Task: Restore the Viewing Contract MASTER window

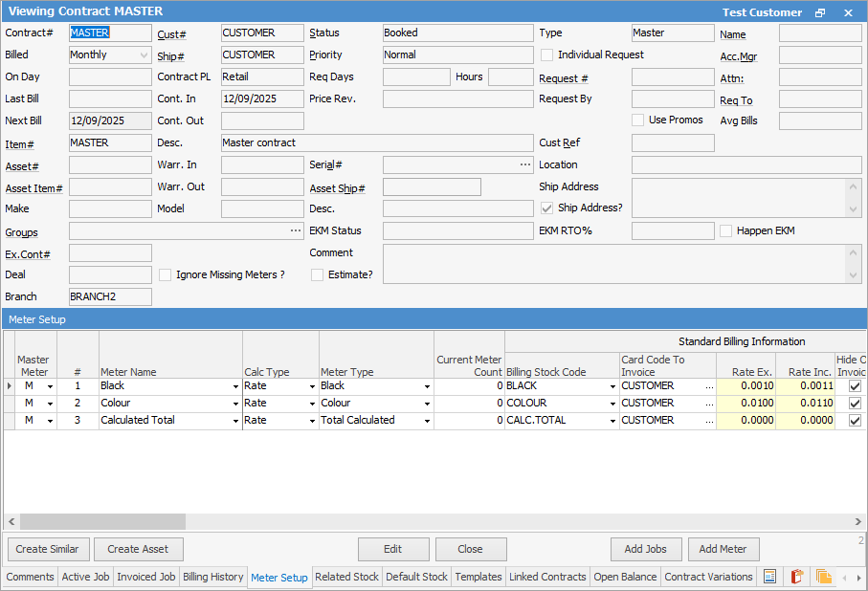Action: pos(820,12)
